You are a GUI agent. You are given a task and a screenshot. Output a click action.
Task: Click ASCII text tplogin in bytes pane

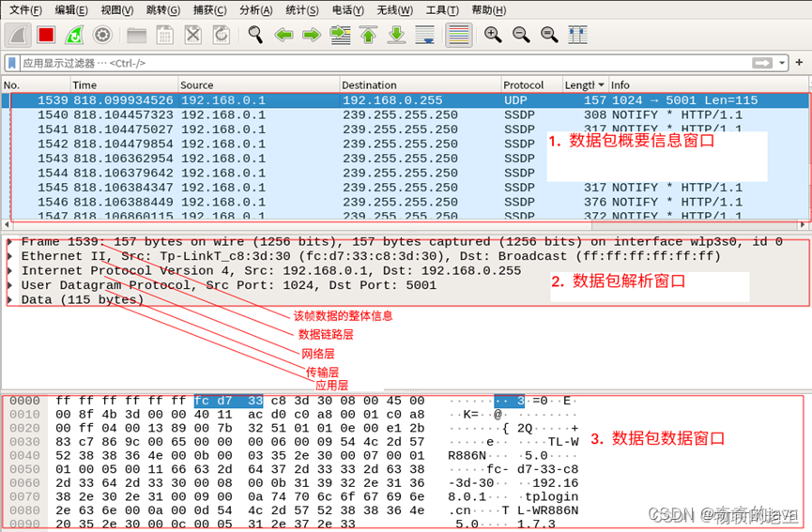click(x=551, y=496)
